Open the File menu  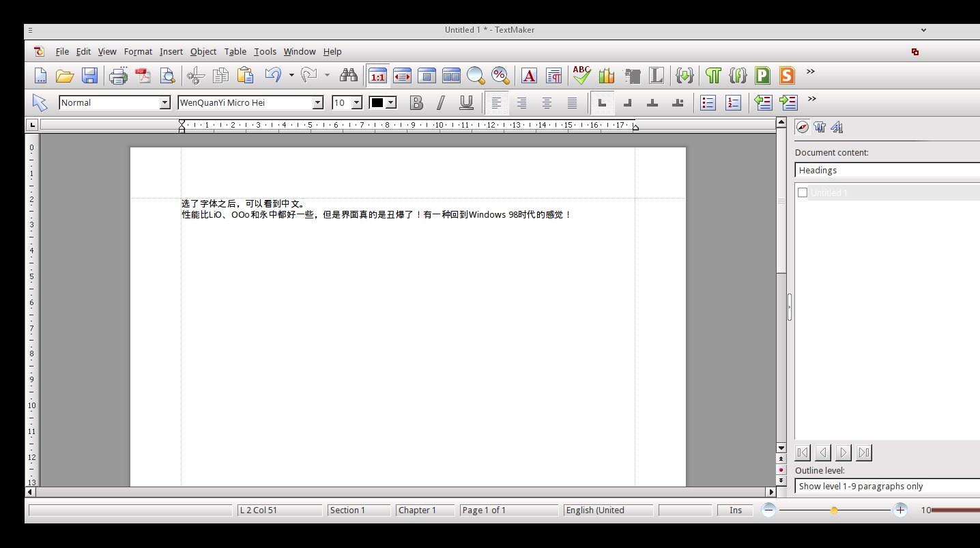coord(62,51)
